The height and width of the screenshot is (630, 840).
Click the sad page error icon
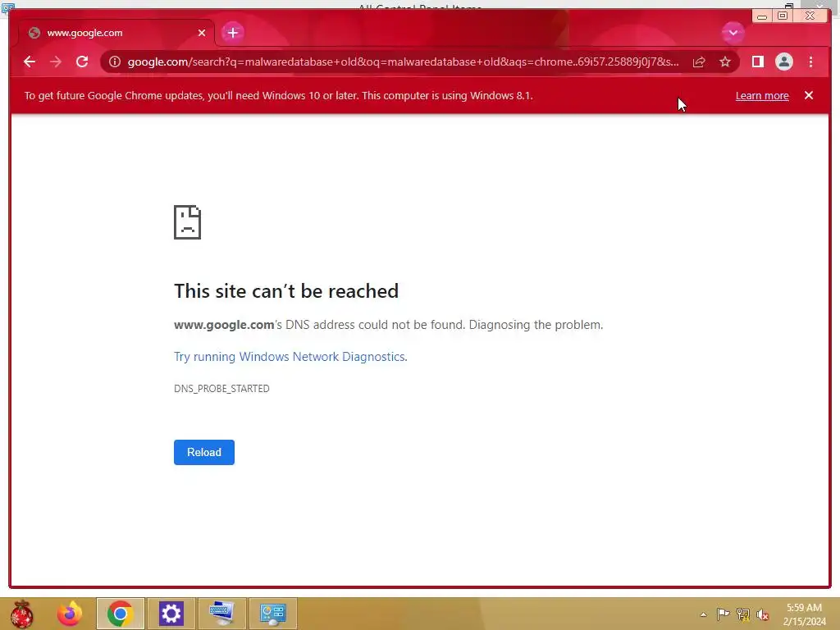coord(188,222)
